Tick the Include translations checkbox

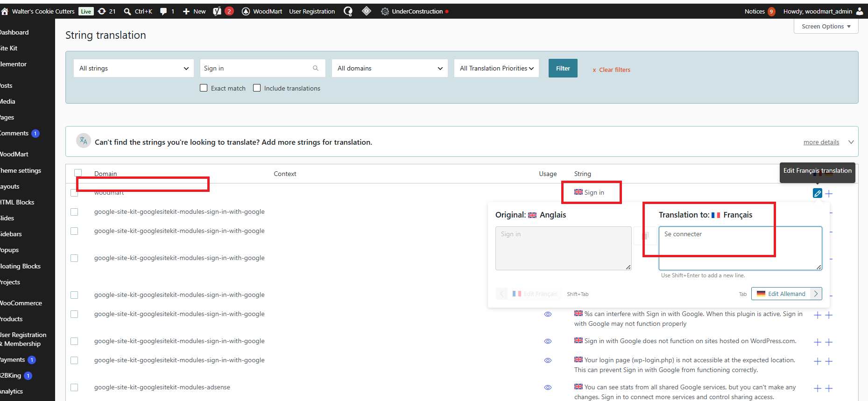click(x=257, y=88)
